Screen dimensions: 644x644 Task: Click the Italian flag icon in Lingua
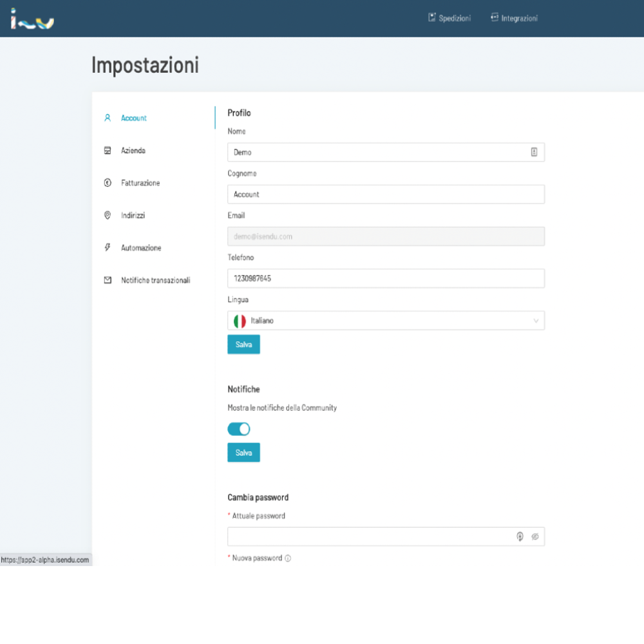pos(240,321)
